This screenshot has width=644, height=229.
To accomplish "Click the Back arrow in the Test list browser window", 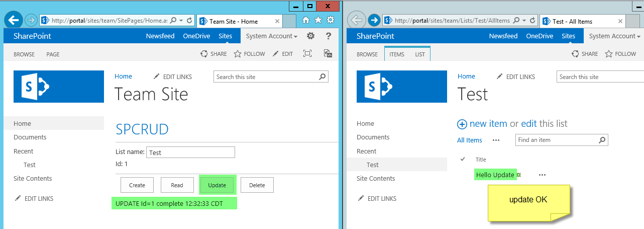I will point(357,20).
